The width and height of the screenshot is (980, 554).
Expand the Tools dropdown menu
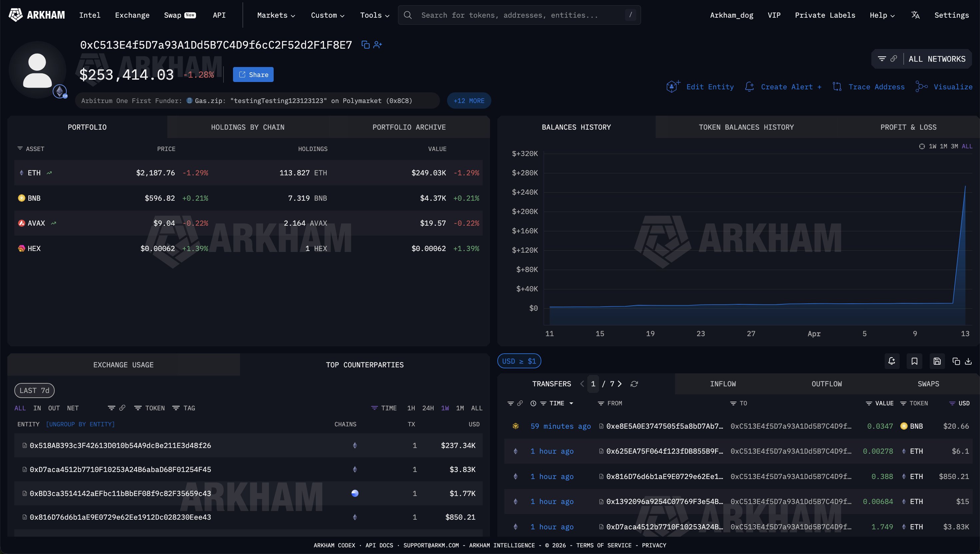pos(374,15)
